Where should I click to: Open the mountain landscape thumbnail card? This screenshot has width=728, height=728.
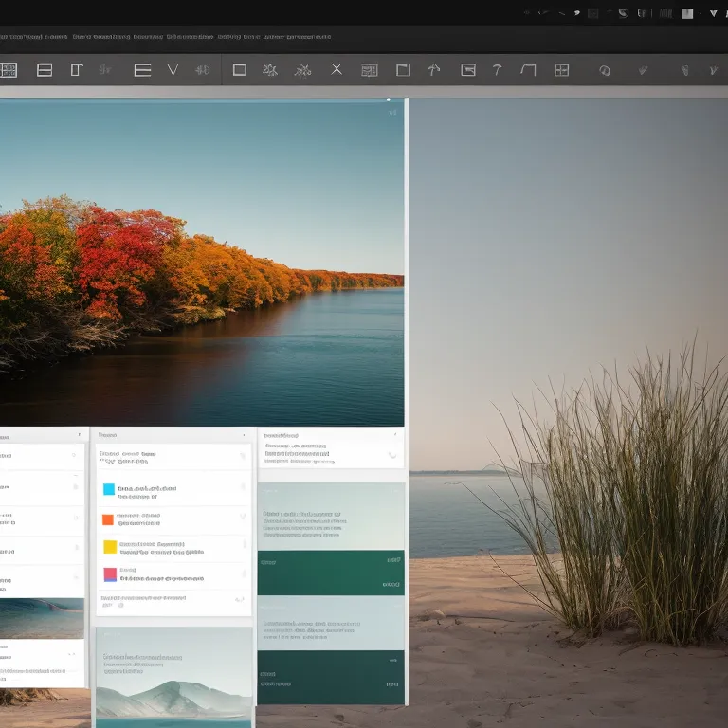pos(173,677)
